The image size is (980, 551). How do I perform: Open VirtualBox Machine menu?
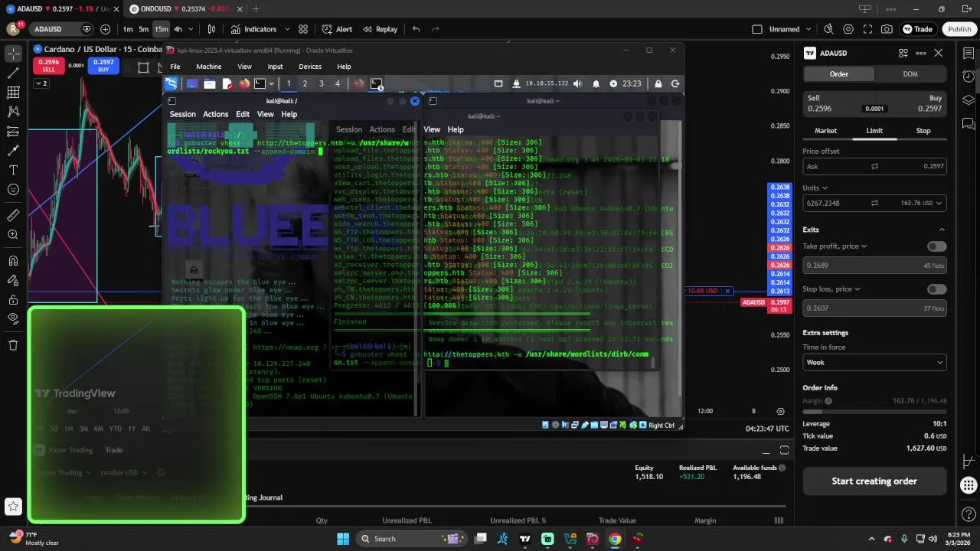tap(208, 67)
